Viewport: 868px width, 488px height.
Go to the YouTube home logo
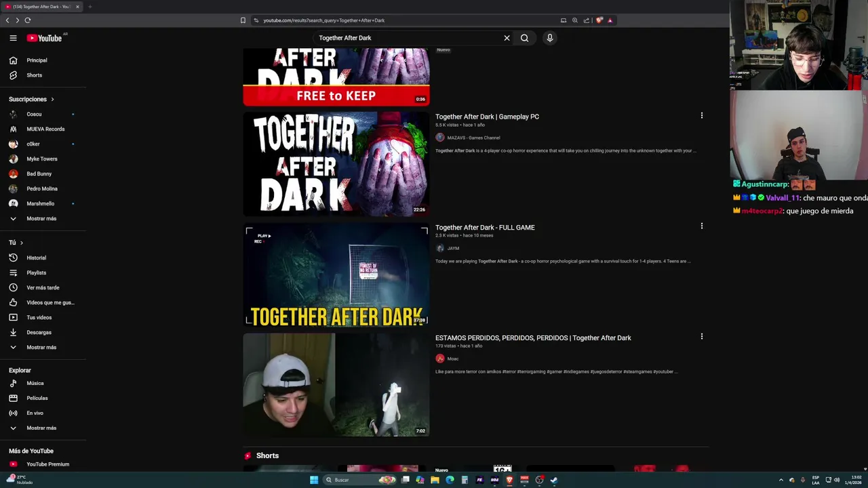(x=45, y=38)
